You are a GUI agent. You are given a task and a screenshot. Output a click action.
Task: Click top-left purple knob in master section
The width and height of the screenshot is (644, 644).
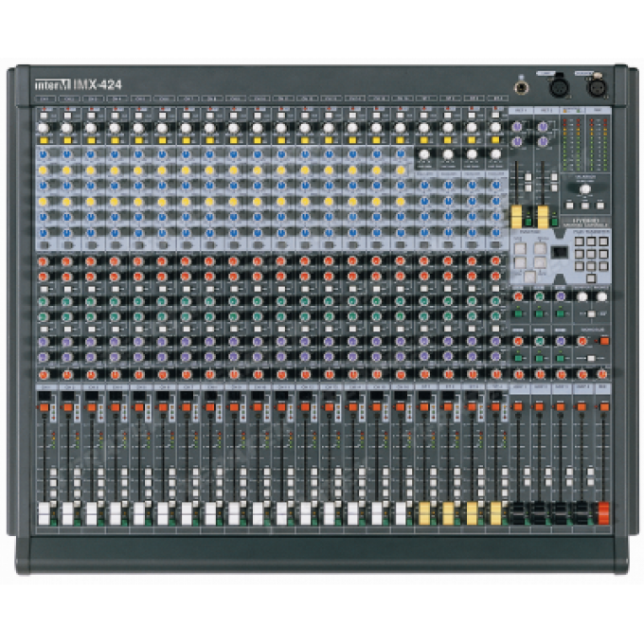(517, 127)
